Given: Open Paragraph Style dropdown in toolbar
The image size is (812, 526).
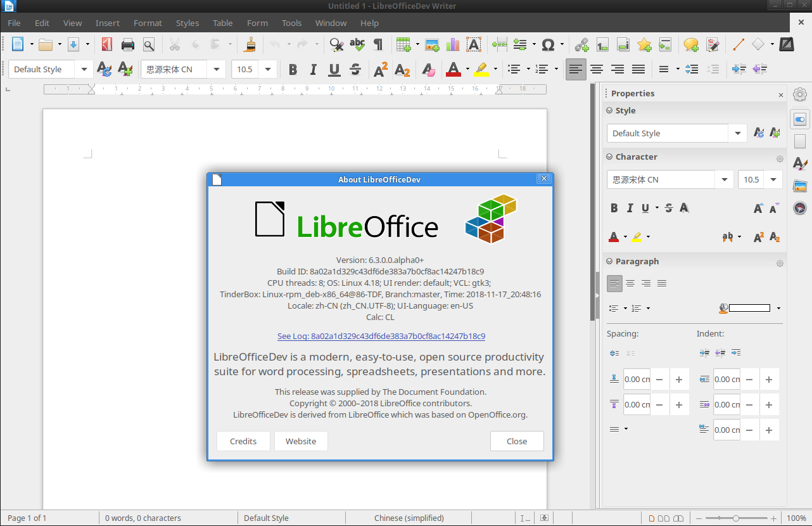Looking at the screenshot, I should (84, 69).
